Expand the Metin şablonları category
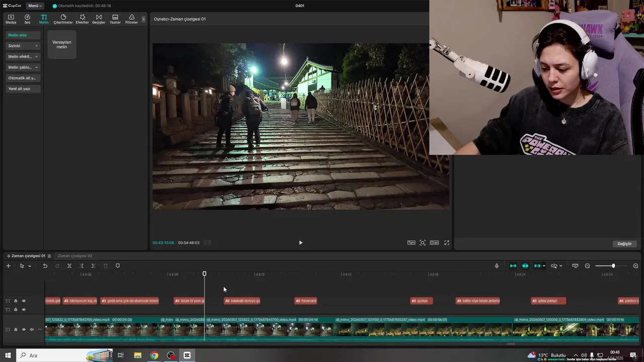 [x=23, y=67]
